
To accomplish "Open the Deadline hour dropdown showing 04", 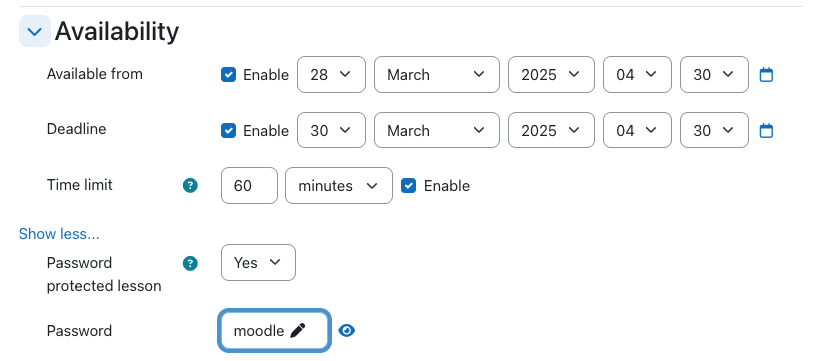I will click(x=637, y=130).
